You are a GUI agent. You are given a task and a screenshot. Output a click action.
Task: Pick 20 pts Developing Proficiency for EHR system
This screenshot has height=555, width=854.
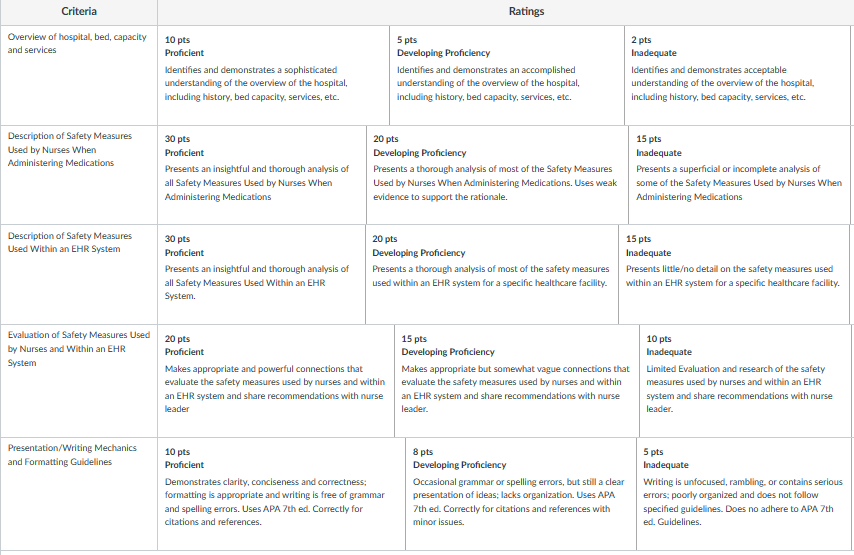(x=492, y=275)
